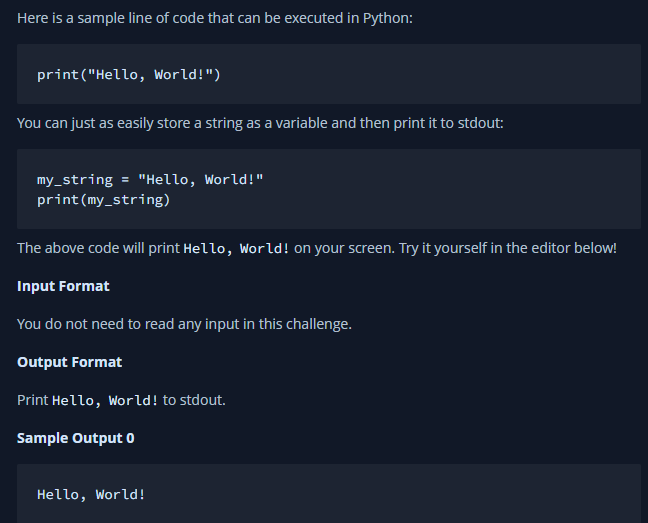The image size is (648, 523).
Task: Click the word 'Python:' in the first sentence
Action: [x=388, y=18]
